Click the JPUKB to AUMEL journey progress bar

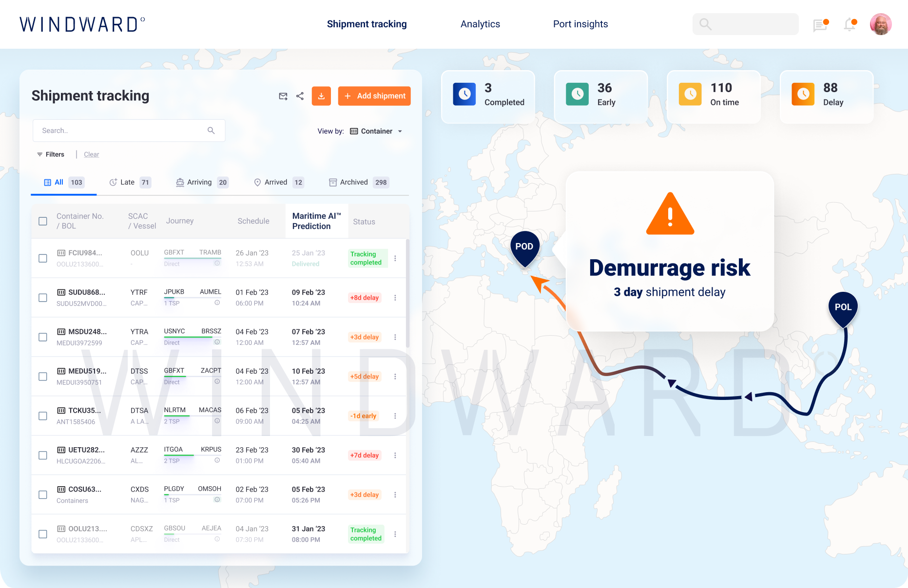click(x=193, y=298)
